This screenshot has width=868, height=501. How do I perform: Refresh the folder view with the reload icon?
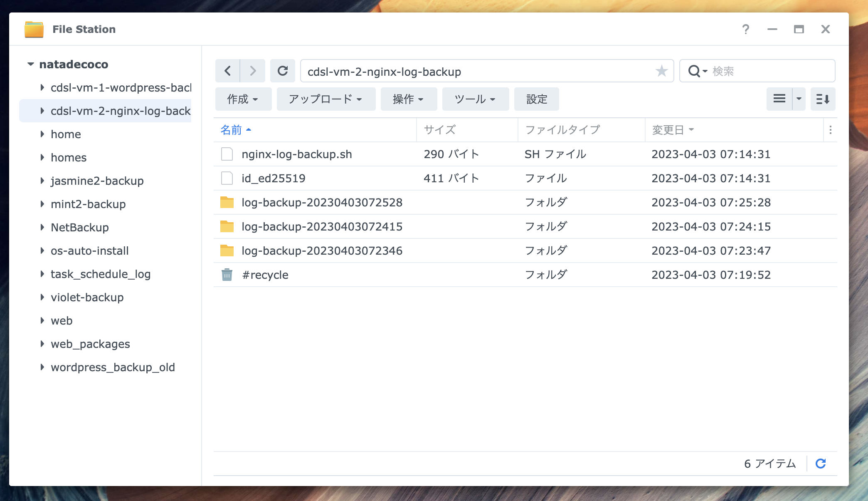click(x=283, y=71)
